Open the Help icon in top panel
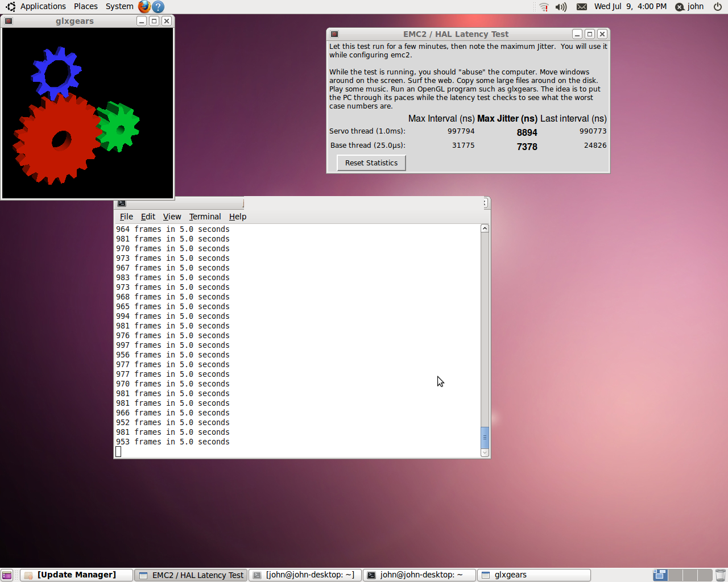 tap(159, 6)
